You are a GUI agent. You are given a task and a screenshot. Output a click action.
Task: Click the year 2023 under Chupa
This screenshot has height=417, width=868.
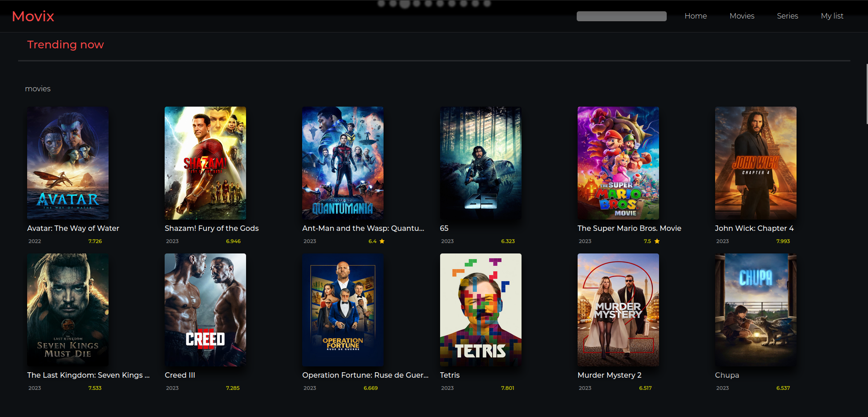722,388
